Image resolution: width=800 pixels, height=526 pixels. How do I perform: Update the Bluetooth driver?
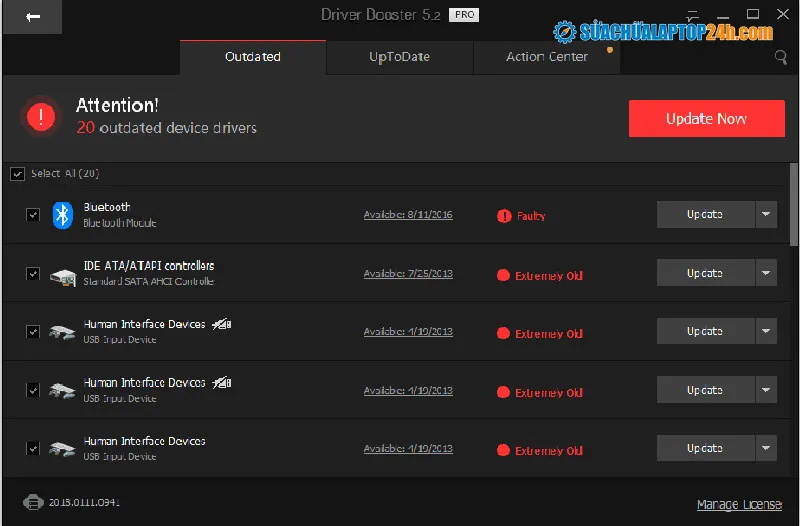(705, 214)
